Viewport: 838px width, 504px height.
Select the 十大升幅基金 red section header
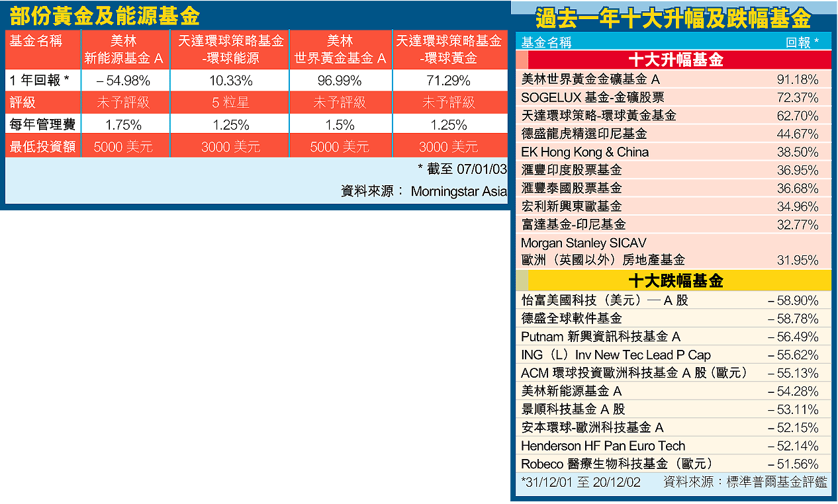(x=675, y=60)
